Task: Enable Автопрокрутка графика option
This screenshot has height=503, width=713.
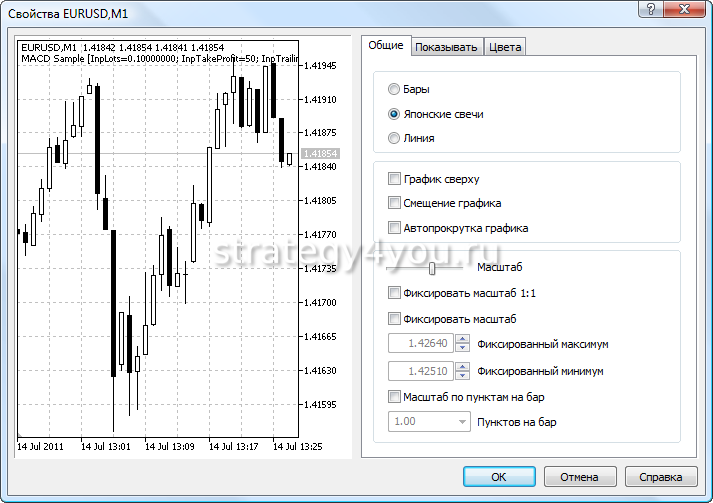Action: coord(394,228)
